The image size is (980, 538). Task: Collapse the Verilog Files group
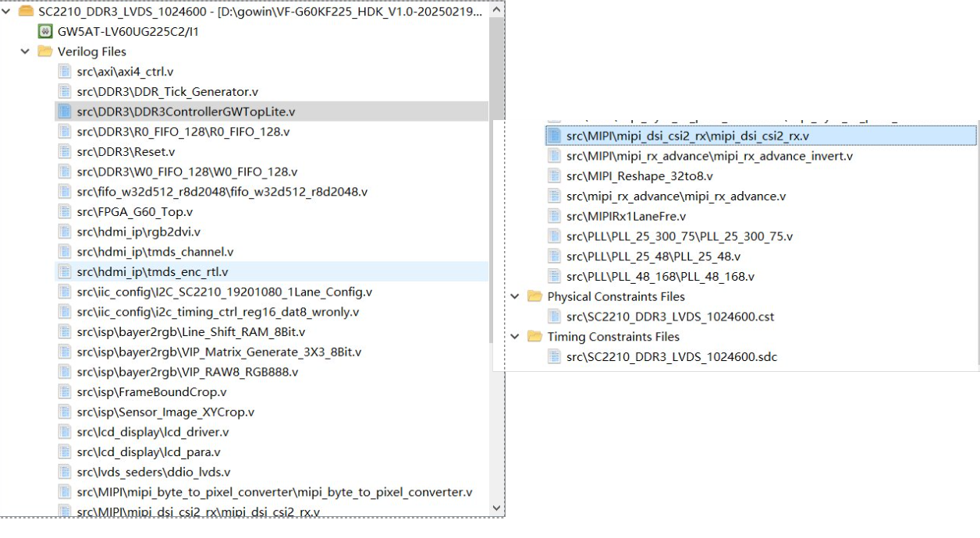(x=26, y=51)
